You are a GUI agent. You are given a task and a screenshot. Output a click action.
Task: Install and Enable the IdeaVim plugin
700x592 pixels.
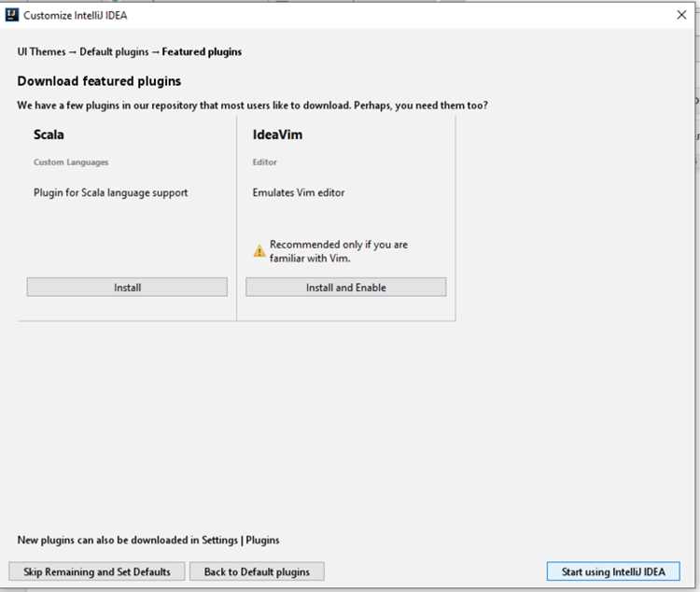[346, 288]
